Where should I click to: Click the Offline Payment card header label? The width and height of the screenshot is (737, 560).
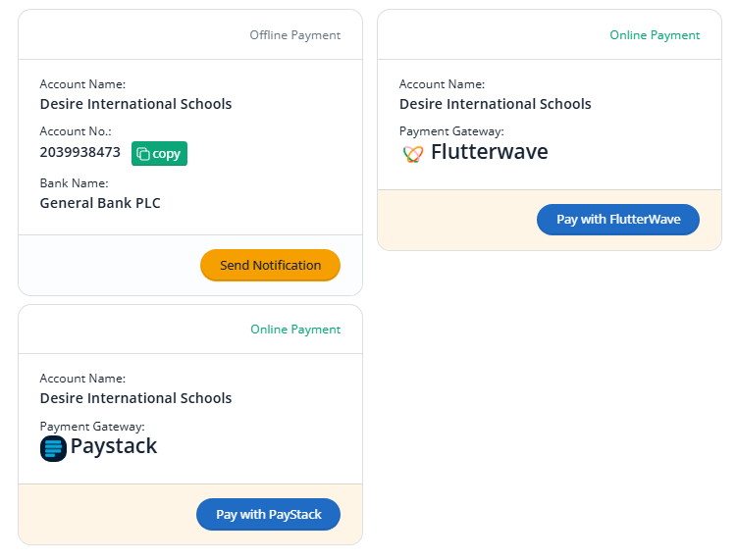(x=294, y=35)
